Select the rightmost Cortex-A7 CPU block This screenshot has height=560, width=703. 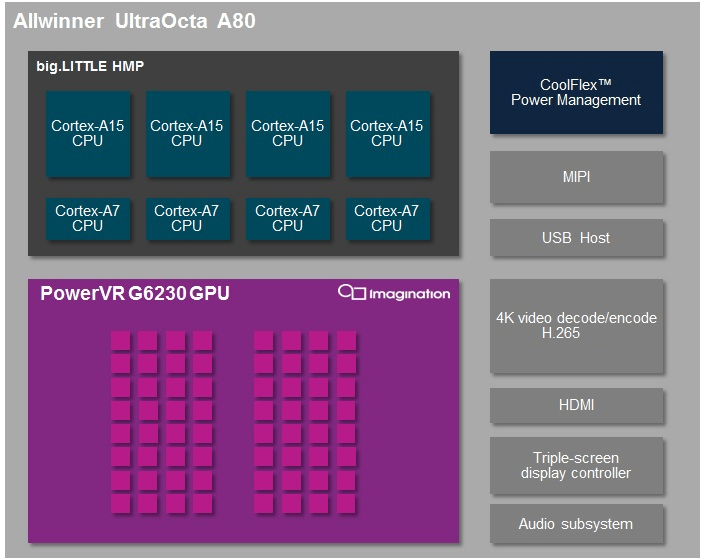(388, 219)
